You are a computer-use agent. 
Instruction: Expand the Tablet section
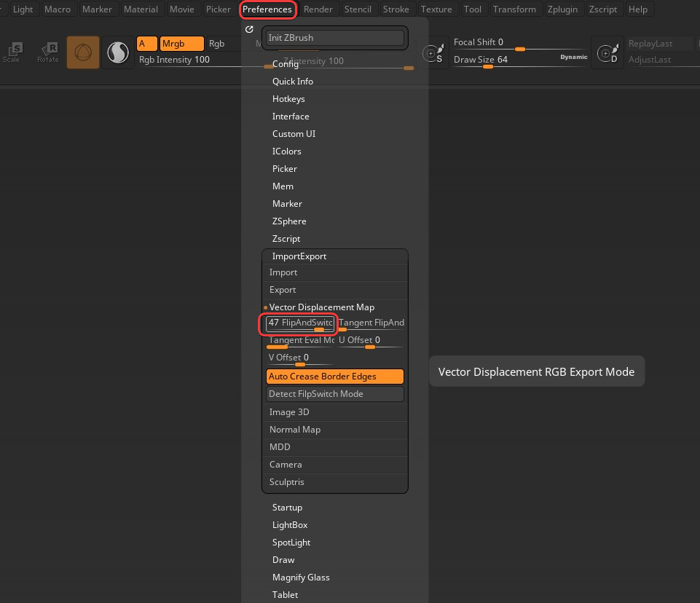click(x=285, y=594)
